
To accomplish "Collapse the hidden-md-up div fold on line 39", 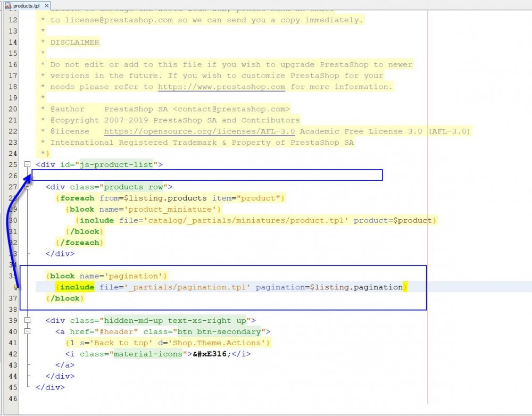I will click(x=28, y=320).
